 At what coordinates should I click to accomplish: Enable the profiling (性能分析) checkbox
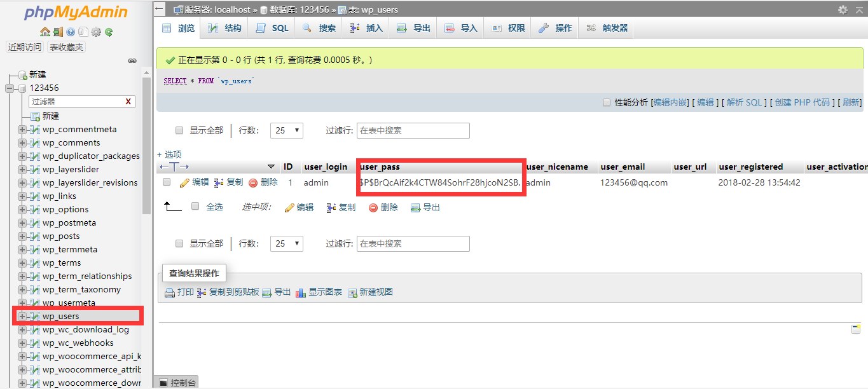click(607, 102)
